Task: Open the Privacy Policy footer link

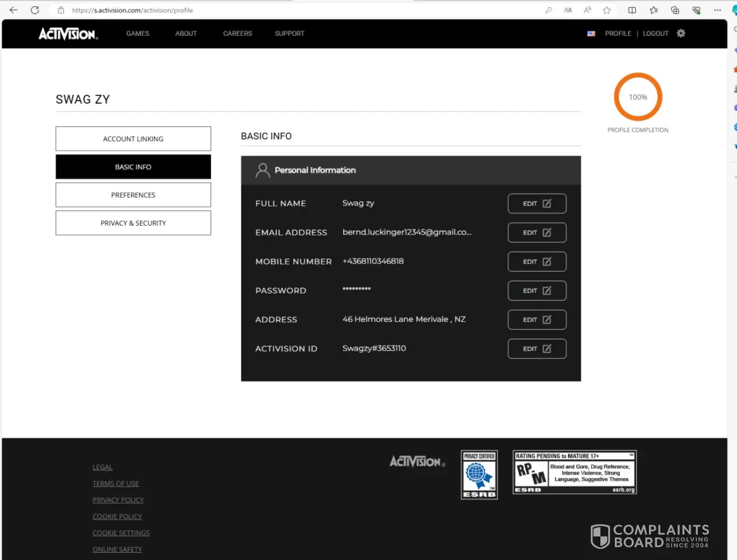Action: tap(118, 500)
